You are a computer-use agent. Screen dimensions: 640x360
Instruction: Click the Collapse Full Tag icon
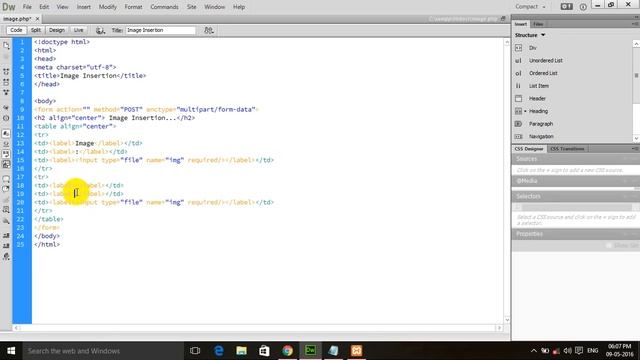(6, 71)
